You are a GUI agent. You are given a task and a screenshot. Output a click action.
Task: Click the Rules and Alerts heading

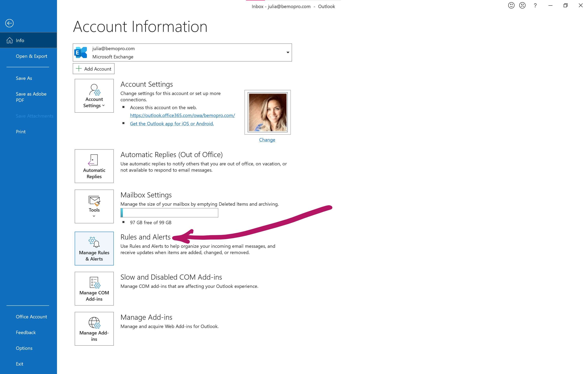(x=146, y=237)
